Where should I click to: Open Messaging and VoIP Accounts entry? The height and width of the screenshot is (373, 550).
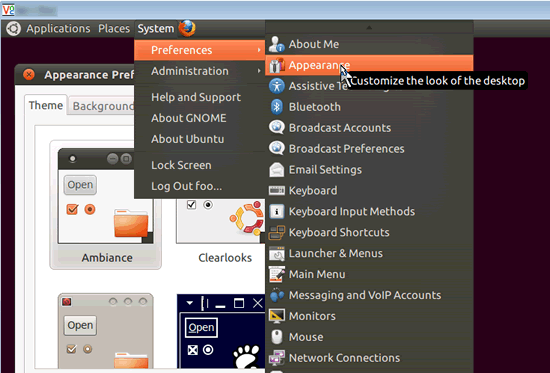point(369,295)
